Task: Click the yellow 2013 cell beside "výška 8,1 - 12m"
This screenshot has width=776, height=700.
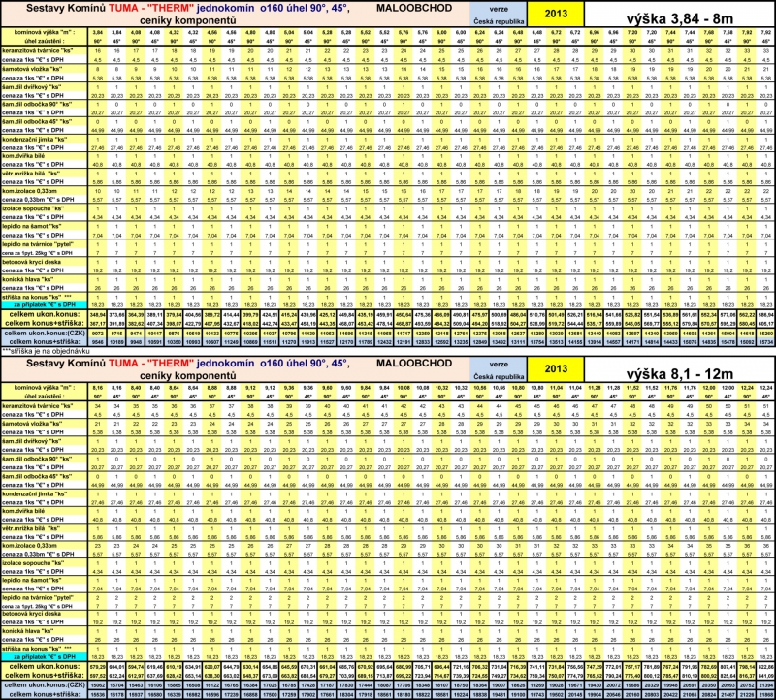Action: point(556,368)
